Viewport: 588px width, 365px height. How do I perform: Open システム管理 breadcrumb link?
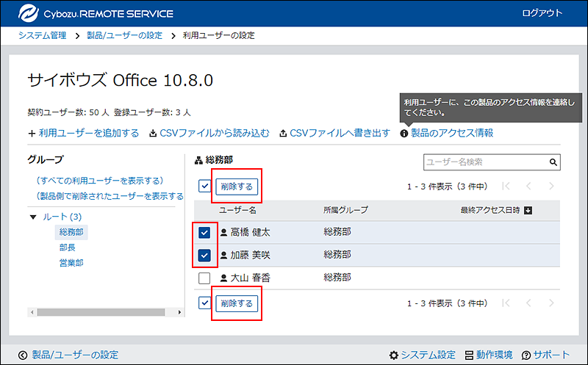coord(43,35)
